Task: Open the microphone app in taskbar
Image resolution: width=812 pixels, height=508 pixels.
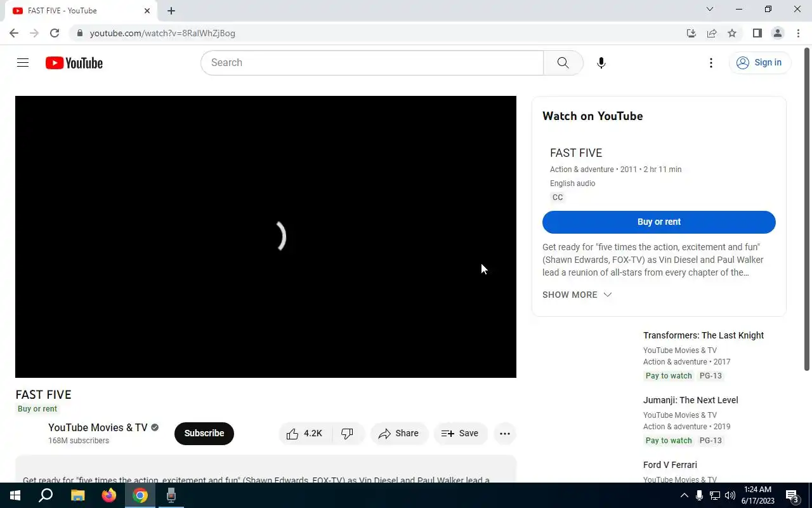Action: point(171,495)
